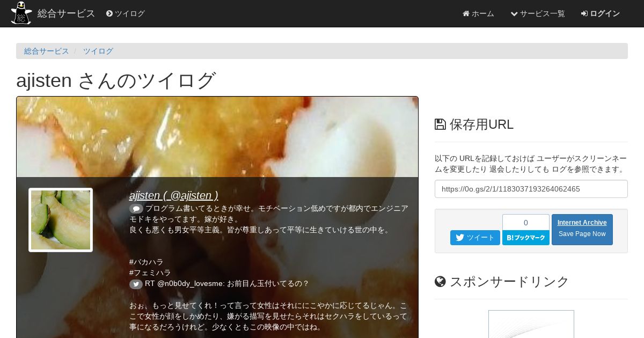Screen dimensions: 644x338
Task: Click the Hatena bookmark count 0
Action: pos(526,223)
